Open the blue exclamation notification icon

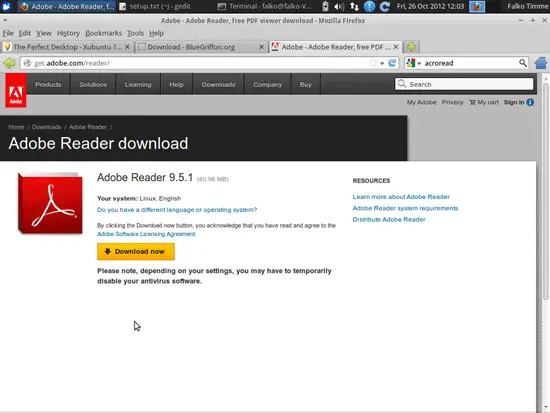pos(369,6)
